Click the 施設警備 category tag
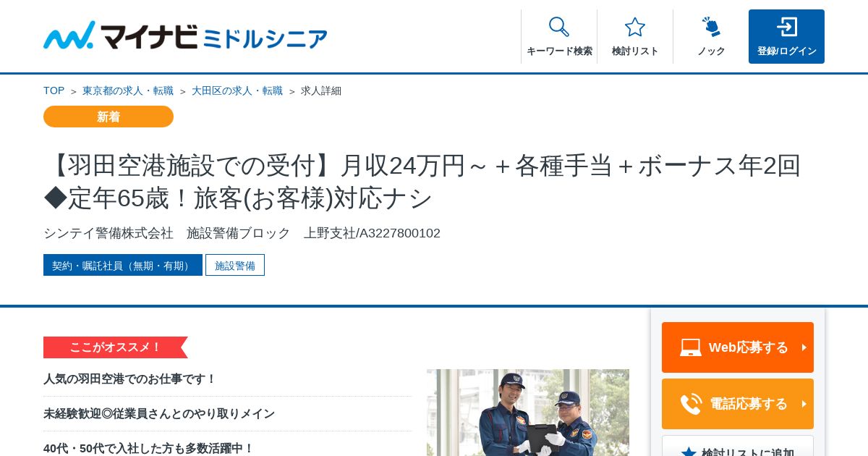Image resolution: width=868 pixels, height=456 pixels. tap(235, 265)
